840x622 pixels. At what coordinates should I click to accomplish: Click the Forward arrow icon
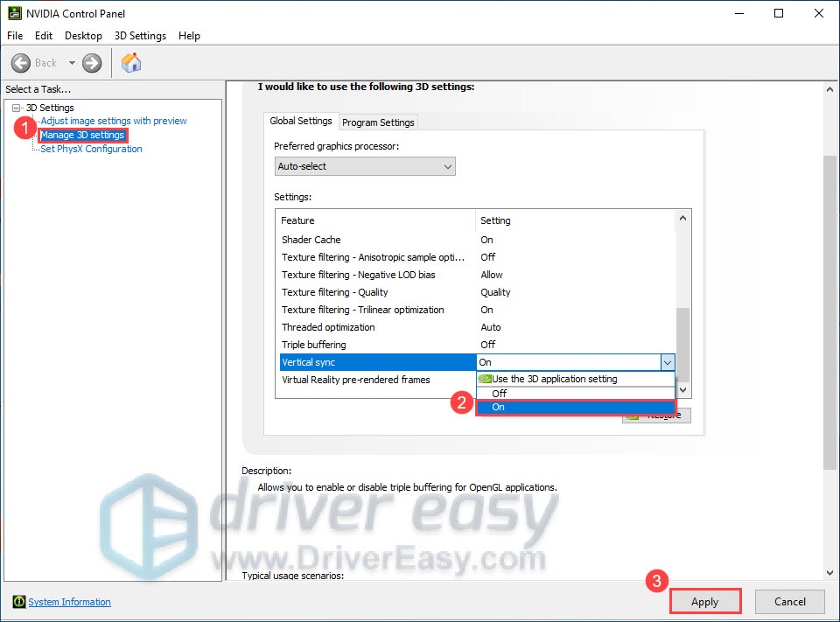[92, 63]
